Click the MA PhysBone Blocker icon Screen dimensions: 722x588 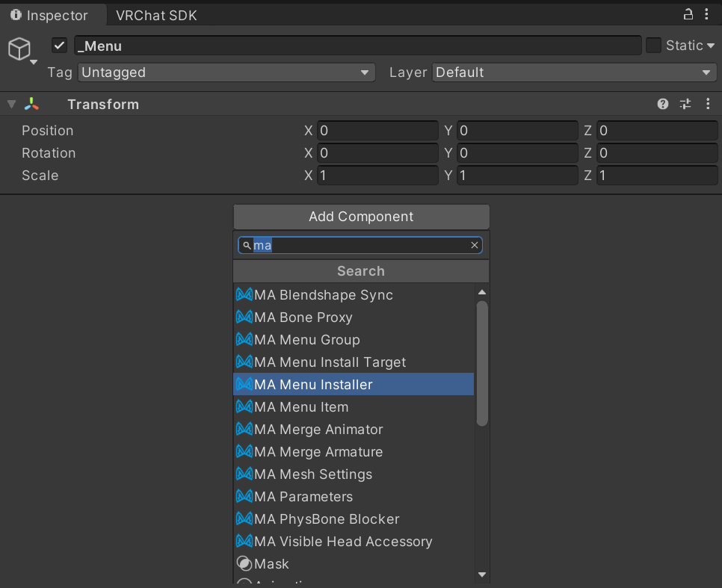[x=244, y=519]
